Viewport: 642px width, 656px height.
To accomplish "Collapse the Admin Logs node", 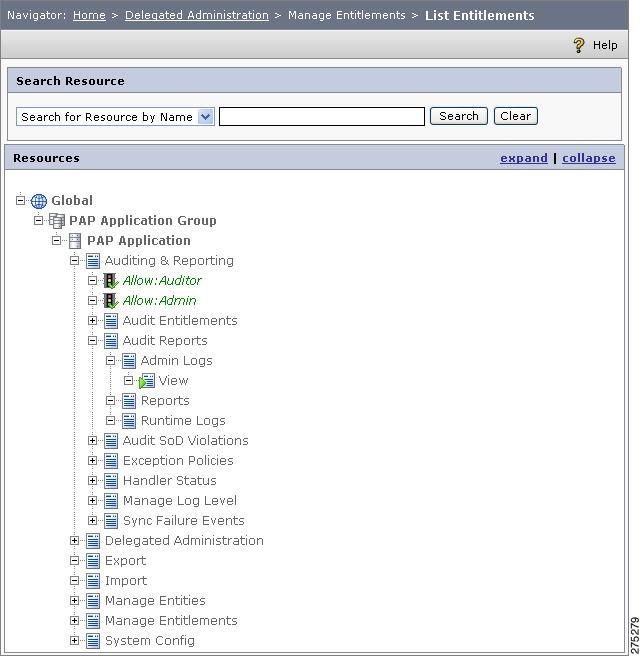I will (110, 361).
